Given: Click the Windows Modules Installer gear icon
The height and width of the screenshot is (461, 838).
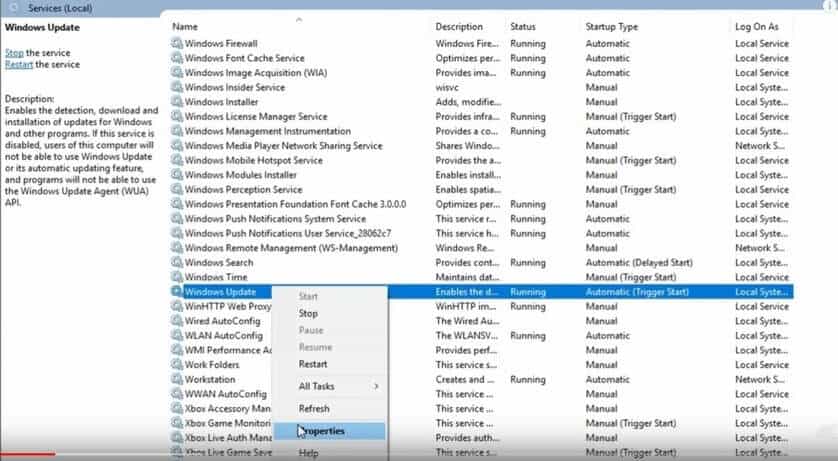Looking at the screenshot, I should coord(177,175).
